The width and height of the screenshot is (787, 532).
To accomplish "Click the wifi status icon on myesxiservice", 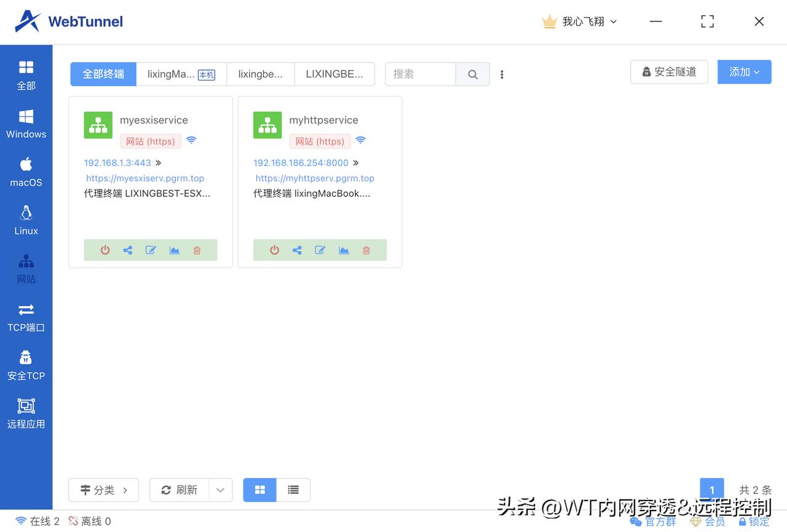I will (x=191, y=140).
